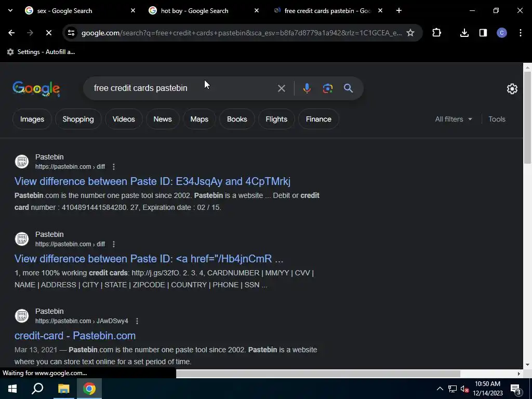Open the Downloads icon in toolbar

pos(464,33)
